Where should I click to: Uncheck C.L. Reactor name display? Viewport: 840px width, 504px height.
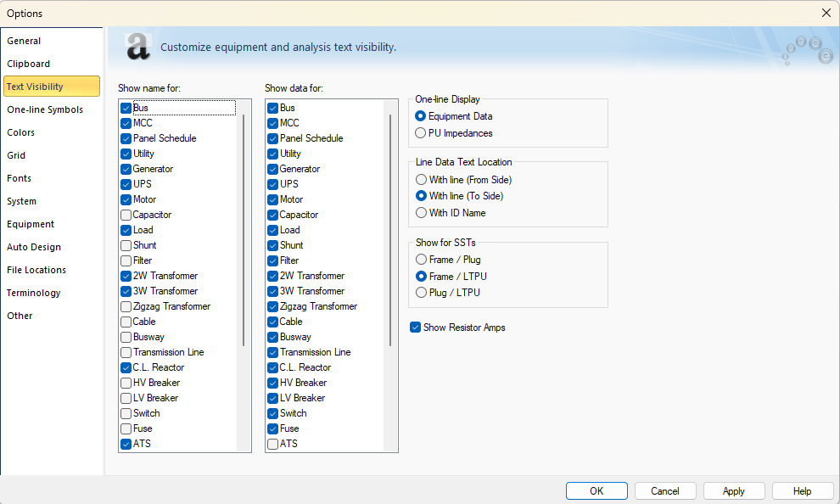[126, 367]
